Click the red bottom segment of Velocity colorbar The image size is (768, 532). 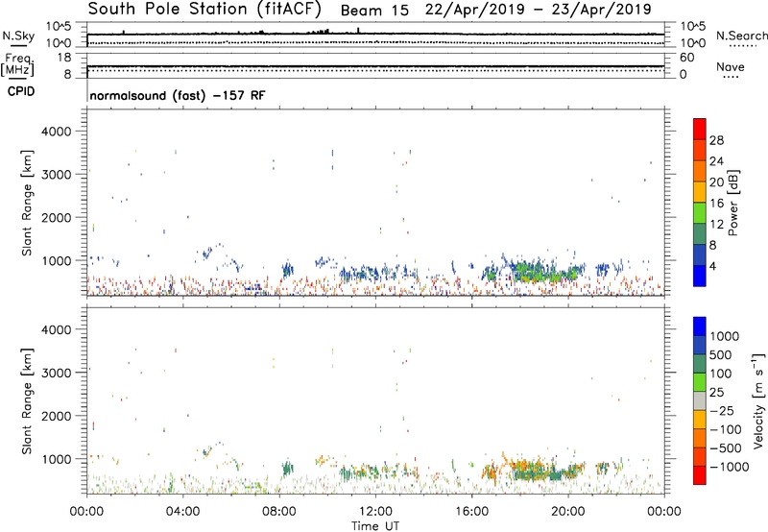point(700,475)
